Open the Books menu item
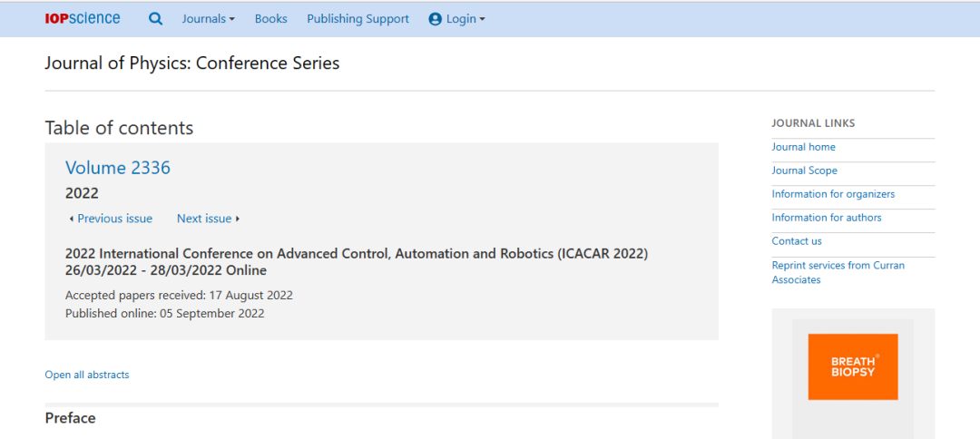This screenshot has width=980, height=439. click(270, 19)
